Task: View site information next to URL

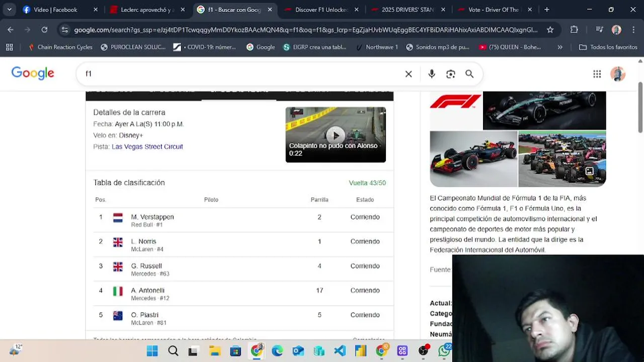Action: tap(64, 30)
